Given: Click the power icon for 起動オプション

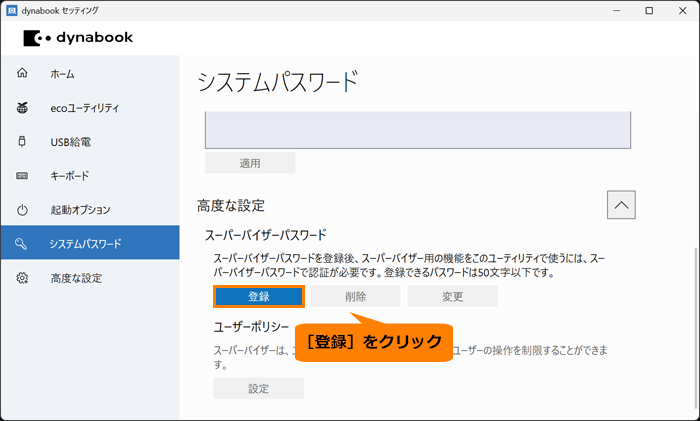Looking at the screenshot, I should pos(22,210).
